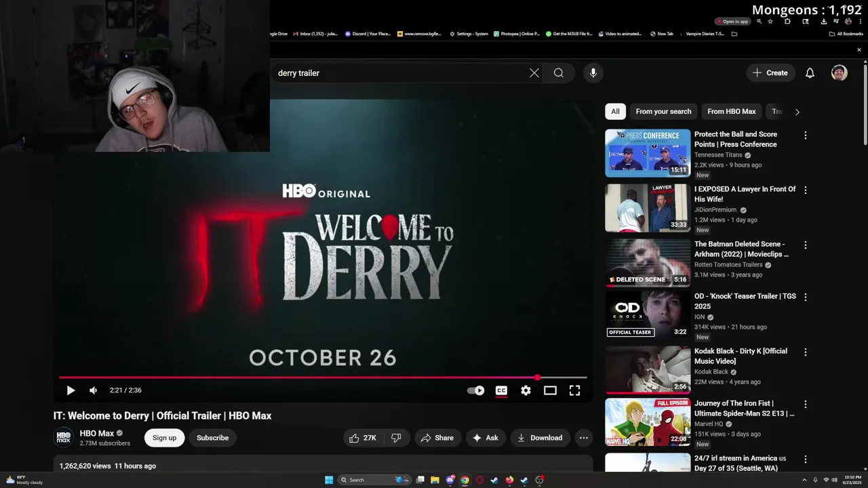
Task: Open the All Bookmarks folder
Action: [x=846, y=34]
